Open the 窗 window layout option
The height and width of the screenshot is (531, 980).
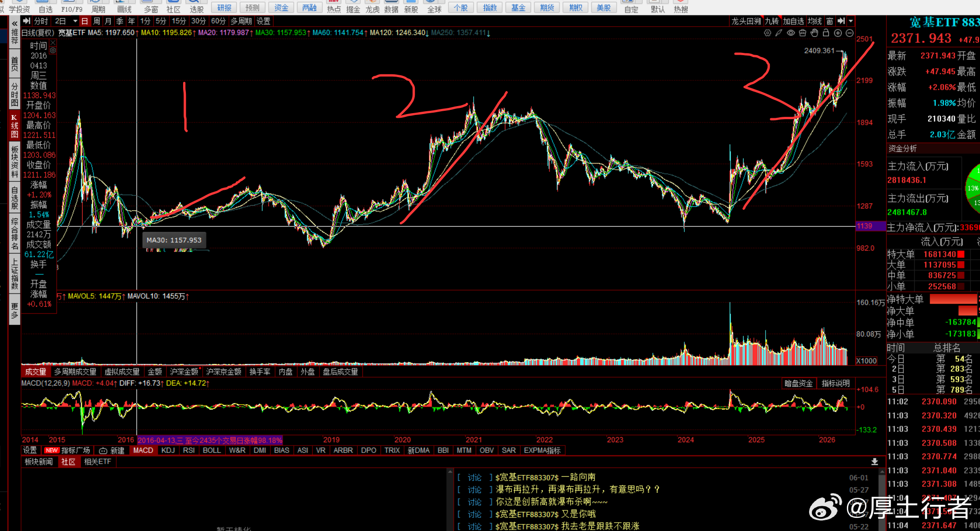pyautogui.click(x=830, y=21)
